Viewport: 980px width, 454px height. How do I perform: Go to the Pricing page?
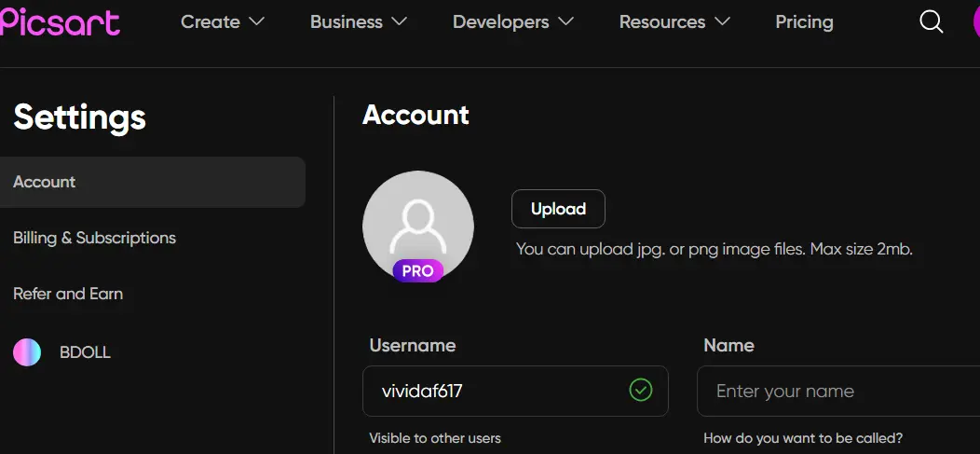(804, 21)
